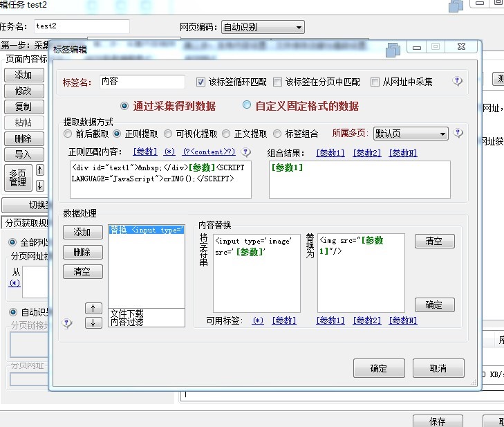The image size is (504, 427).
Task: Choose 前后截取 extraction method
Action: click(x=68, y=134)
